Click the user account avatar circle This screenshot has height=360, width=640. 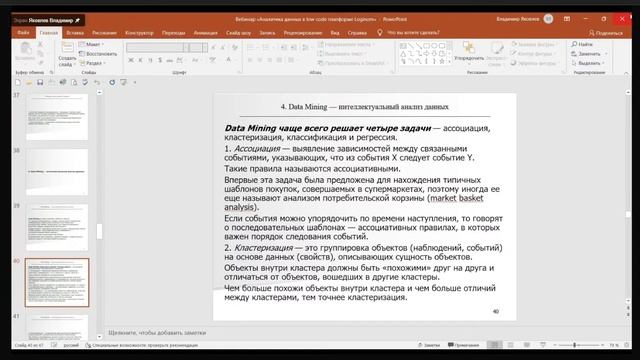pos(549,19)
